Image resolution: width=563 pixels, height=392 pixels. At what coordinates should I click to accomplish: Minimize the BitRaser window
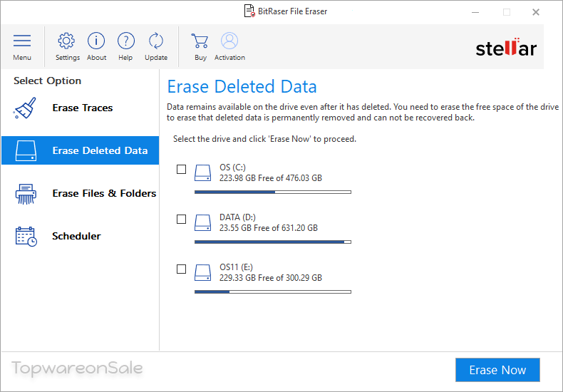pos(475,12)
